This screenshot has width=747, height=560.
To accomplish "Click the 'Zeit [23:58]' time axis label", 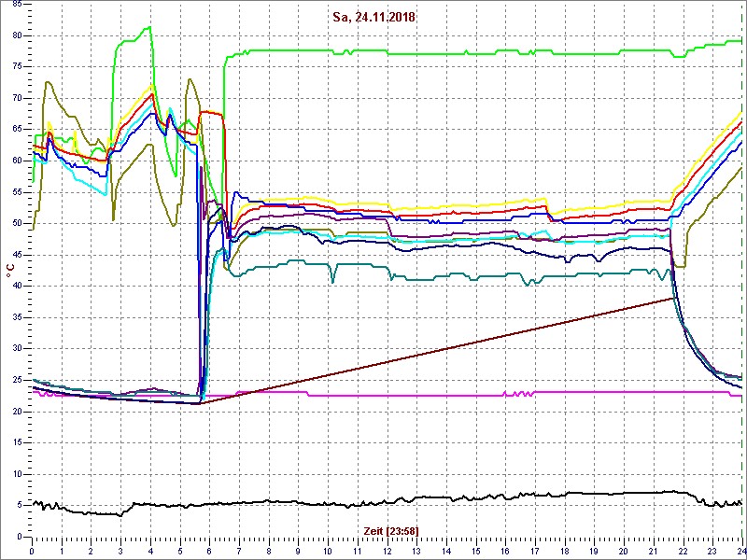I will (x=391, y=530).
